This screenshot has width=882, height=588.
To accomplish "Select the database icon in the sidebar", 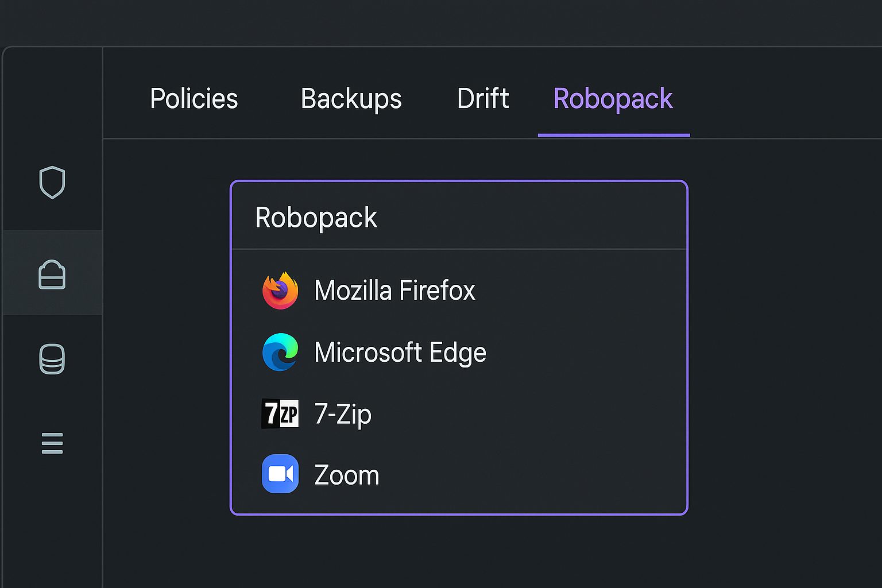I will coord(52,360).
